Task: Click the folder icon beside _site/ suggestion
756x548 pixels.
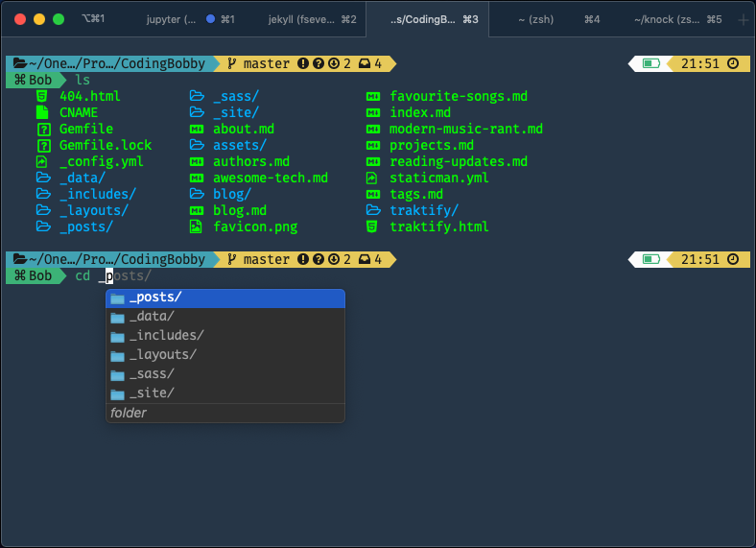Action: [117, 394]
